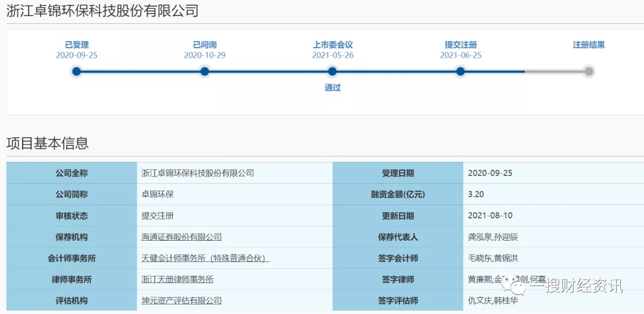Viewport: 644px width, 314px height.
Task: Click the page title 浙江卓锦环保科技股份有限公司
Action: pos(103,11)
